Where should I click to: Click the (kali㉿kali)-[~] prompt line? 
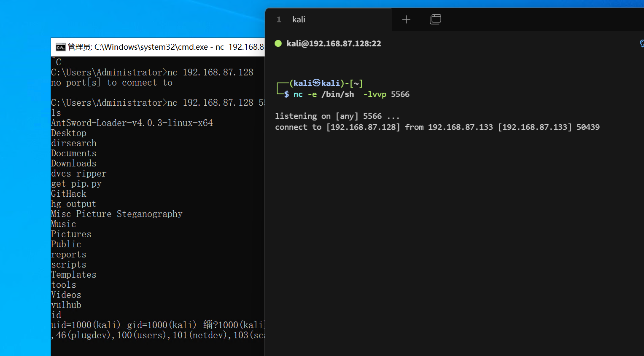326,83
